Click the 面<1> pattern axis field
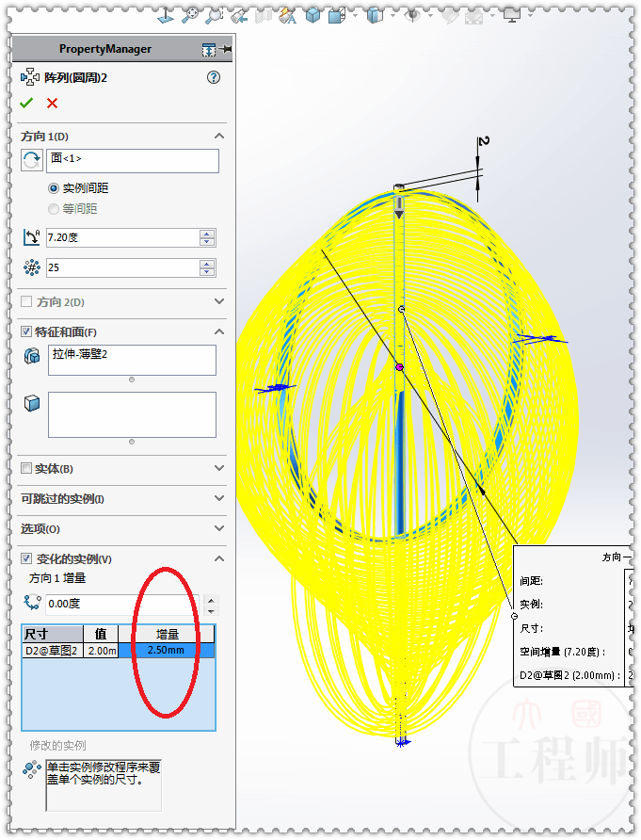Screen dimensions: 641x840 tap(133, 161)
